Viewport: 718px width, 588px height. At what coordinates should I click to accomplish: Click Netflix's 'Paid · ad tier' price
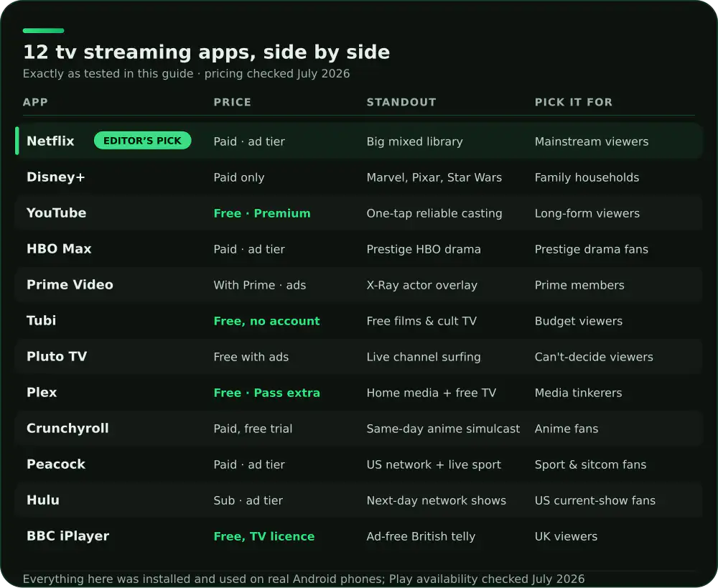pos(249,141)
